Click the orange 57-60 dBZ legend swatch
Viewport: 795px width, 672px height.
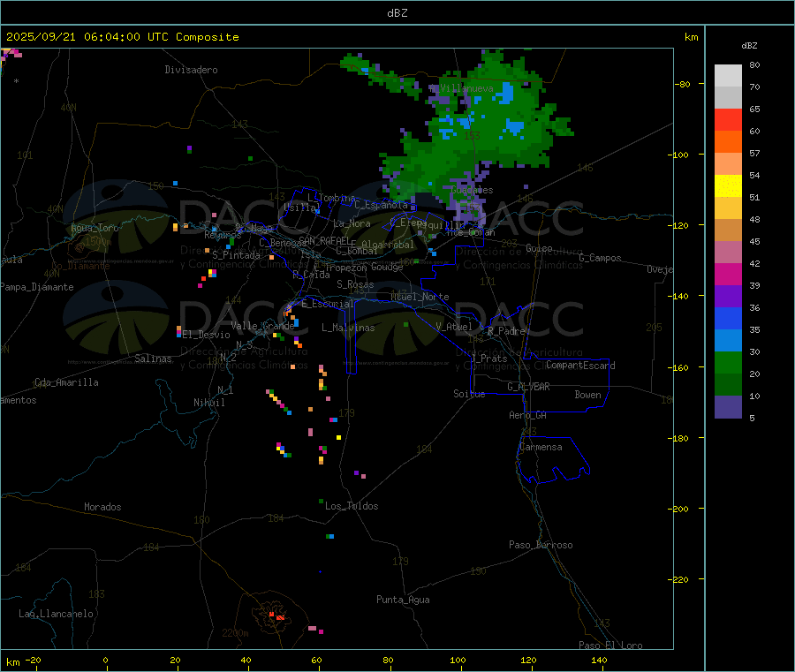(x=728, y=142)
